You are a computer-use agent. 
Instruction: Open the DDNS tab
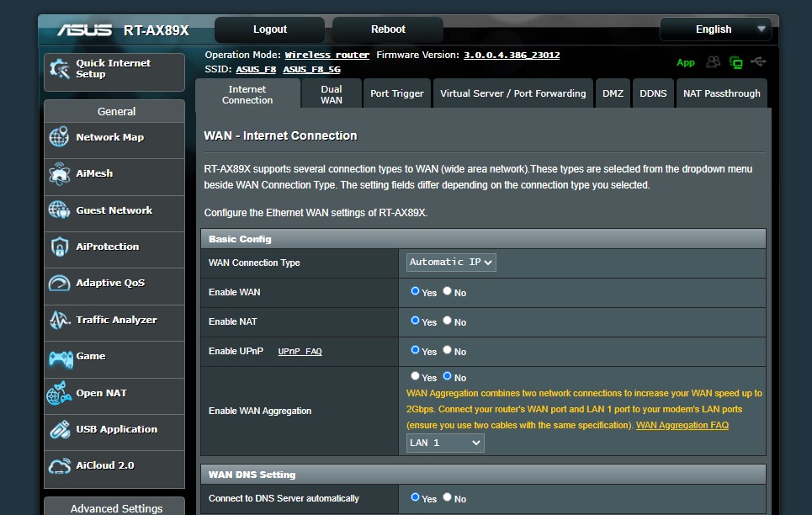[653, 93]
